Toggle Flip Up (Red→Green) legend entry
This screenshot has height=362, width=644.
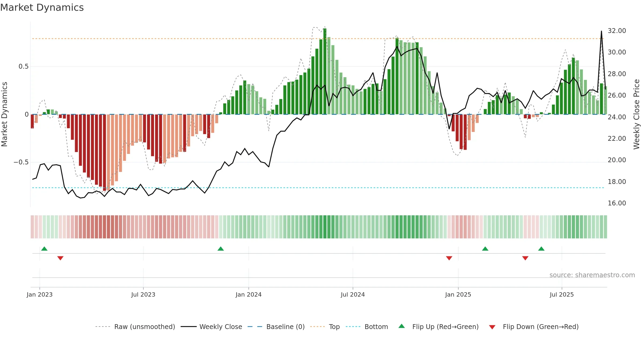438,327
